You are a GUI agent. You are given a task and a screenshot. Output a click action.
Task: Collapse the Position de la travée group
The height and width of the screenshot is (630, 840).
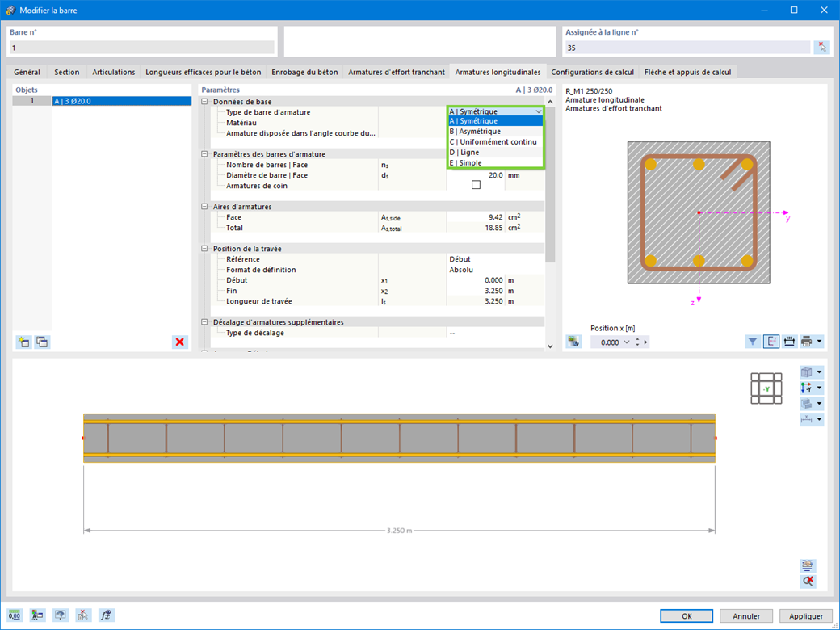click(204, 249)
